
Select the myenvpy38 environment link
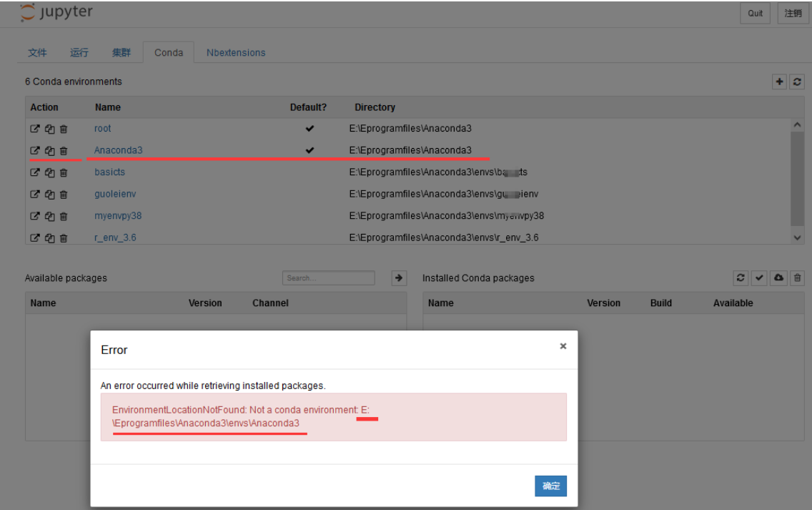[117, 215]
